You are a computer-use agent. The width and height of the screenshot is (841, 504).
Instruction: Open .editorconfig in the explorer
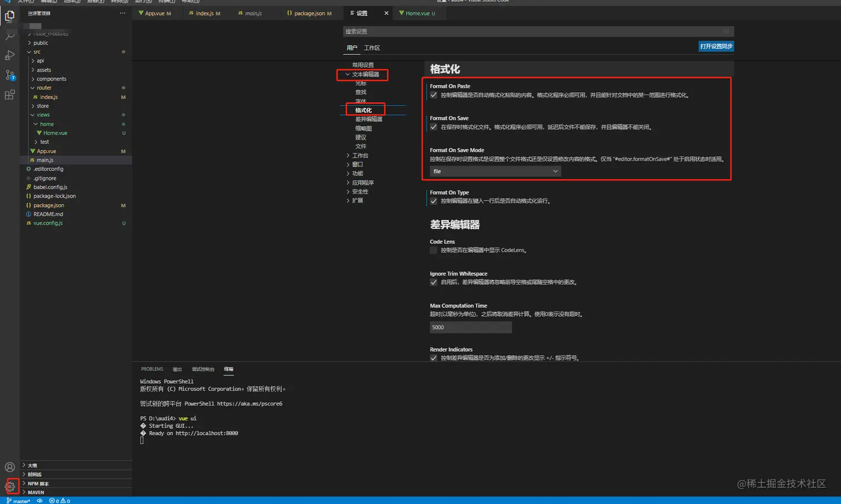(48, 169)
